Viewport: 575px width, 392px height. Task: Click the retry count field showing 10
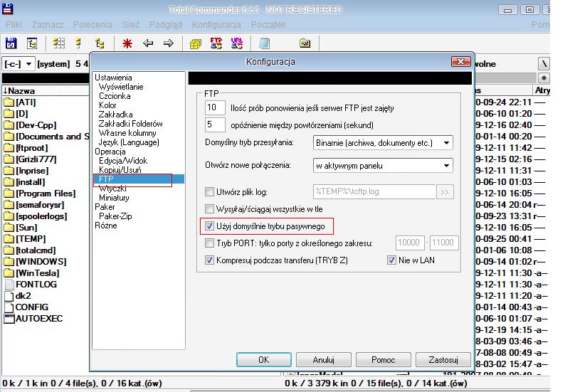(x=215, y=108)
